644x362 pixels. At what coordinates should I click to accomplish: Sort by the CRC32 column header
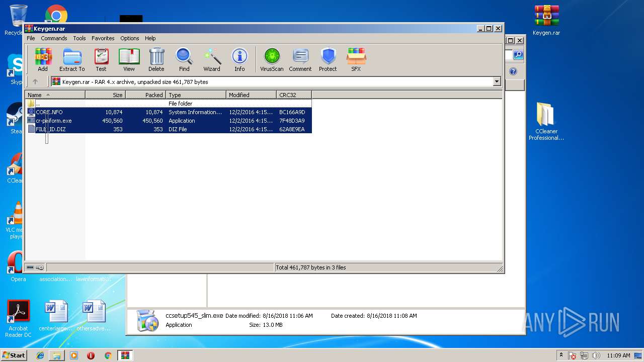(294, 95)
